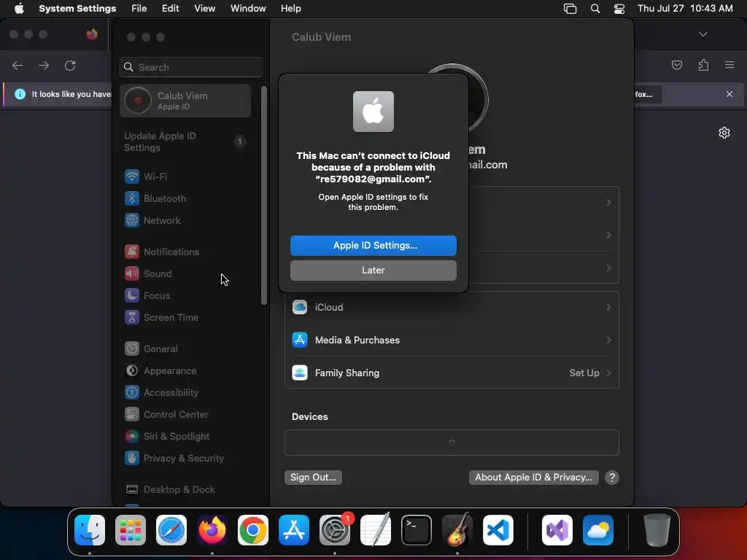The width and height of the screenshot is (747, 560).
Task: Open Finder from the Dock
Action: [90, 530]
